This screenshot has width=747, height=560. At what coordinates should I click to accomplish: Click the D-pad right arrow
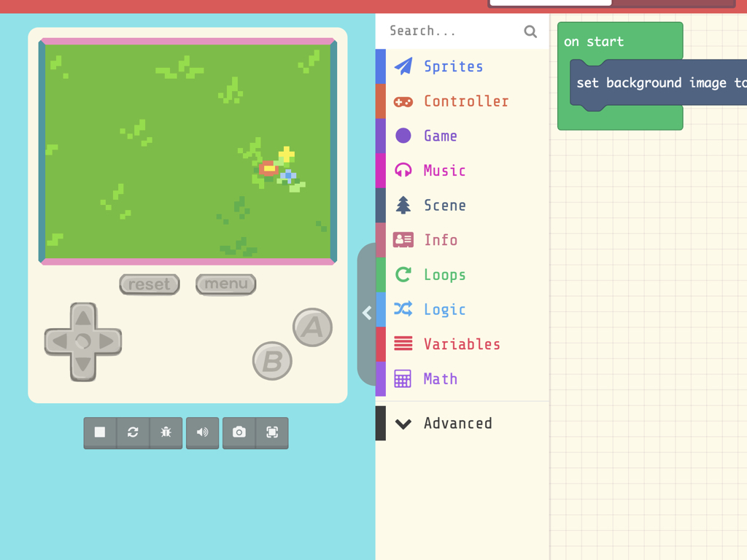(108, 341)
